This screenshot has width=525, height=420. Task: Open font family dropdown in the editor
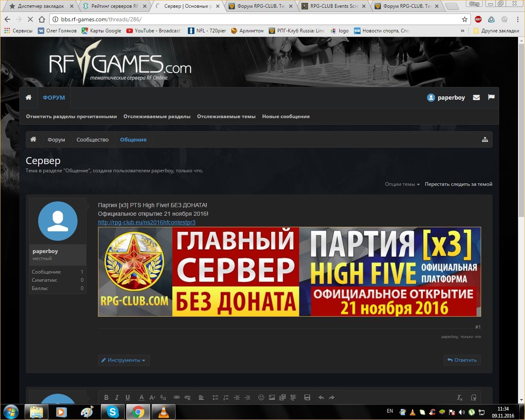tap(163, 397)
